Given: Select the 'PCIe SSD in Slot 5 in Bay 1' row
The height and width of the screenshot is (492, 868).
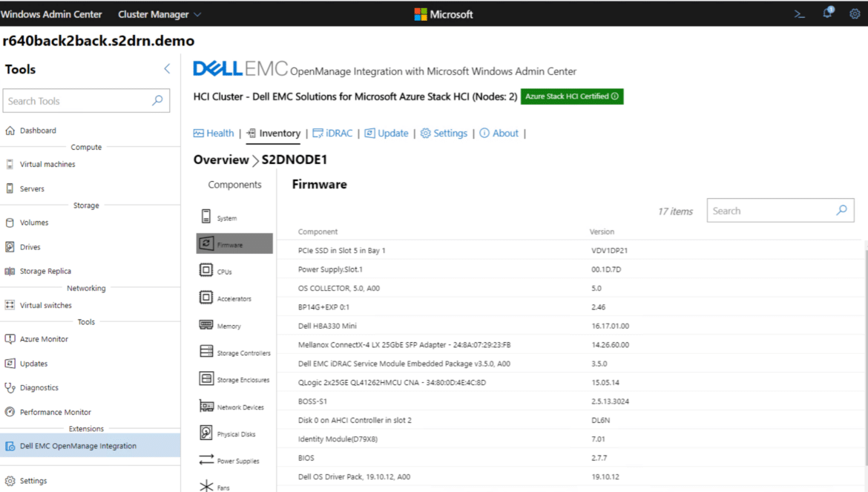Looking at the screenshot, I should tap(570, 251).
